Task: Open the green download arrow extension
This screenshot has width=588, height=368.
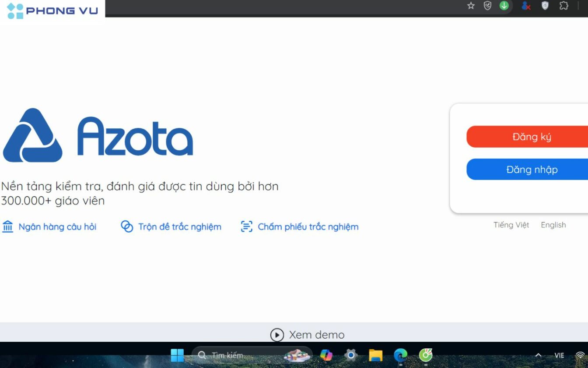Action: click(504, 6)
